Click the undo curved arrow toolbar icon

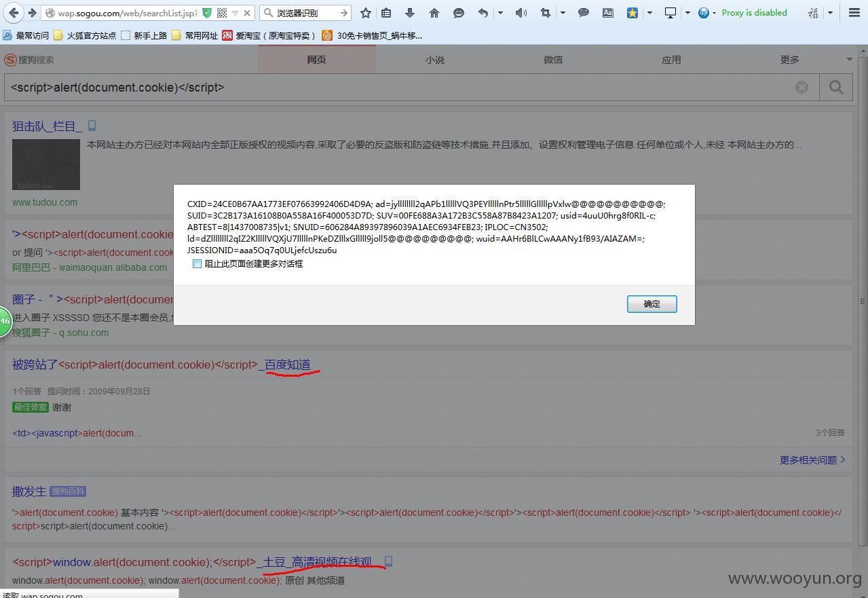point(483,12)
